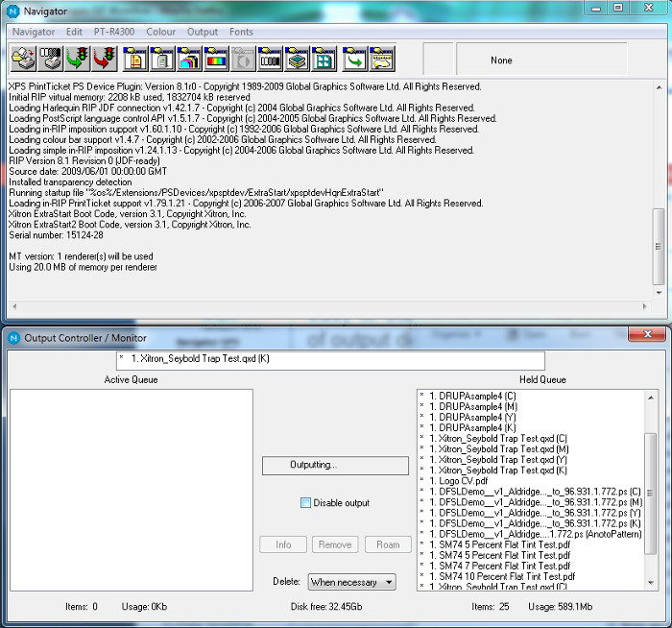Open the Page Setup Manager document icon

pos(136,60)
